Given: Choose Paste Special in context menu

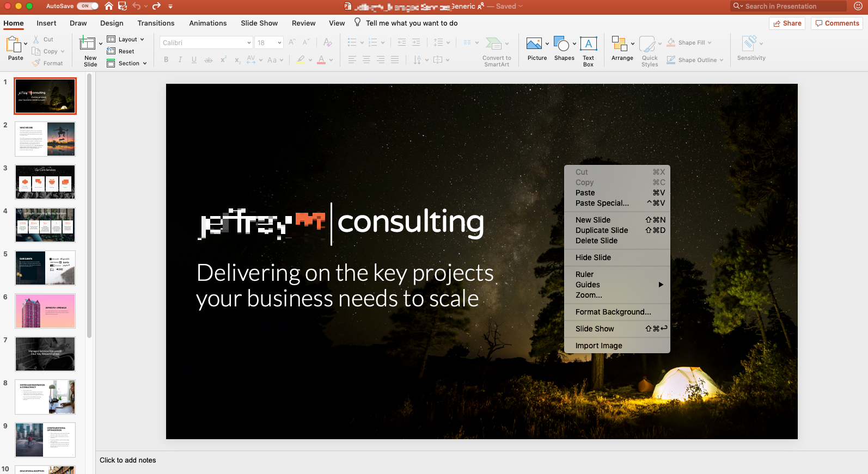Looking at the screenshot, I should [617, 203].
